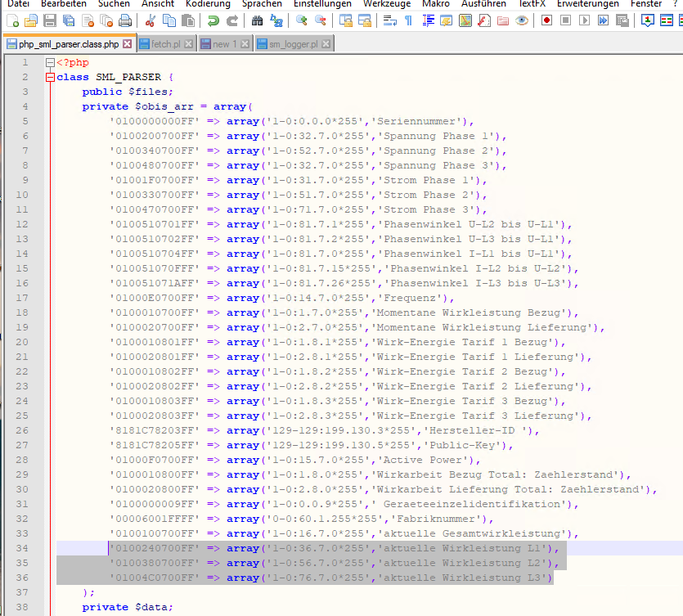The image size is (683, 616).
Task: Toggle file monitoring eye icon
Action: [x=522, y=20]
